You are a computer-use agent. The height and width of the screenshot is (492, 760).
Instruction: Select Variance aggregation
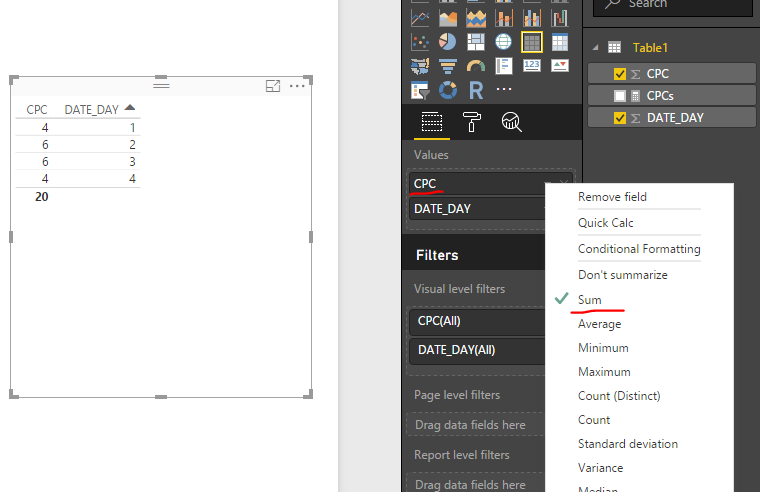[x=600, y=468]
